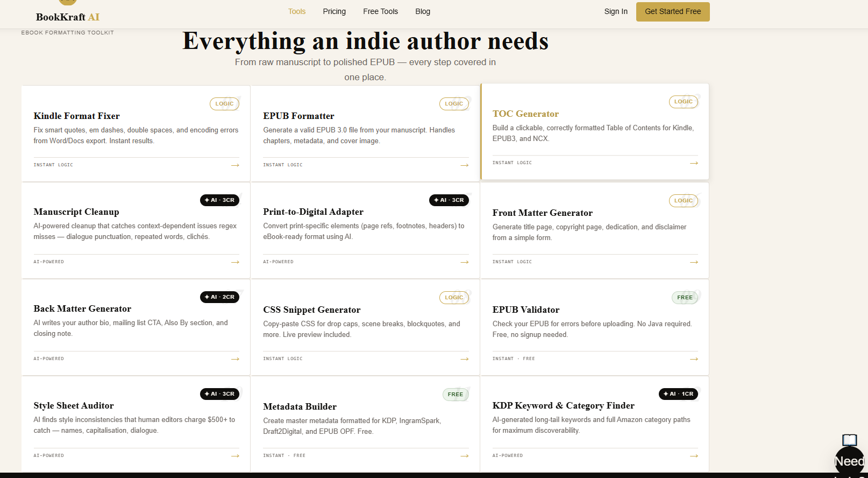Open the Style Sheet Auditor arrow
Image resolution: width=868 pixels, height=478 pixels.
click(x=235, y=456)
